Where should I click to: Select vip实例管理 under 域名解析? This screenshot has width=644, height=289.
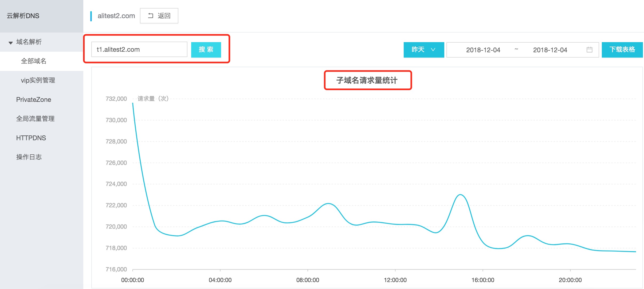(38, 80)
